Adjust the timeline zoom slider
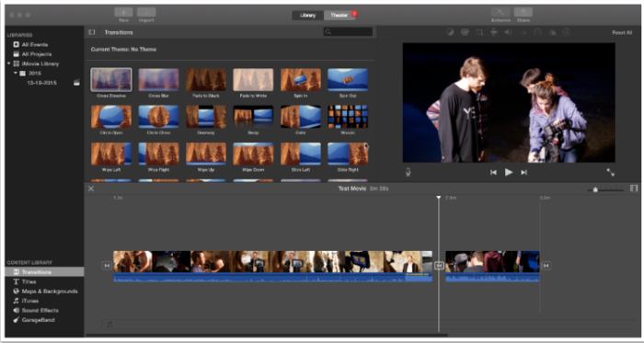644x343 pixels. pos(595,189)
